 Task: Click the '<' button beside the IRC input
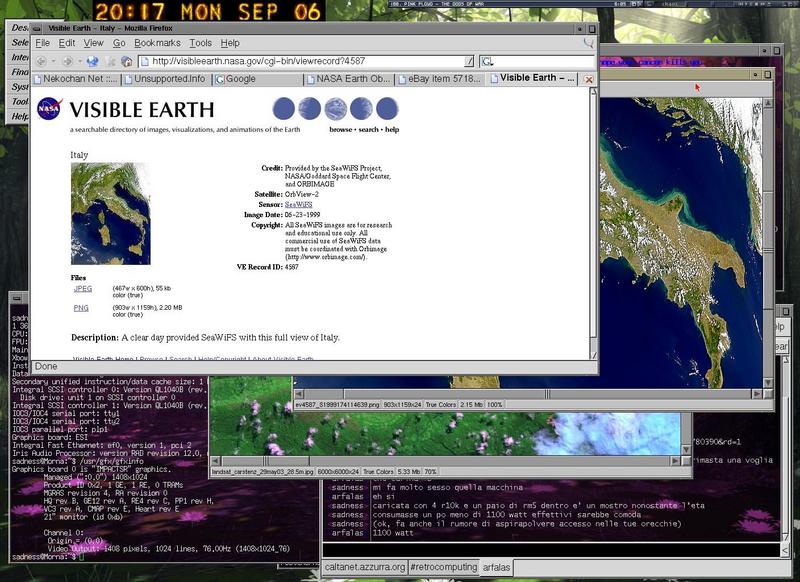(x=785, y=550)
